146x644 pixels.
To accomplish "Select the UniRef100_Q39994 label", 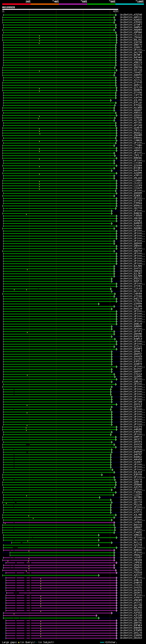I will [x=131, y=304].
